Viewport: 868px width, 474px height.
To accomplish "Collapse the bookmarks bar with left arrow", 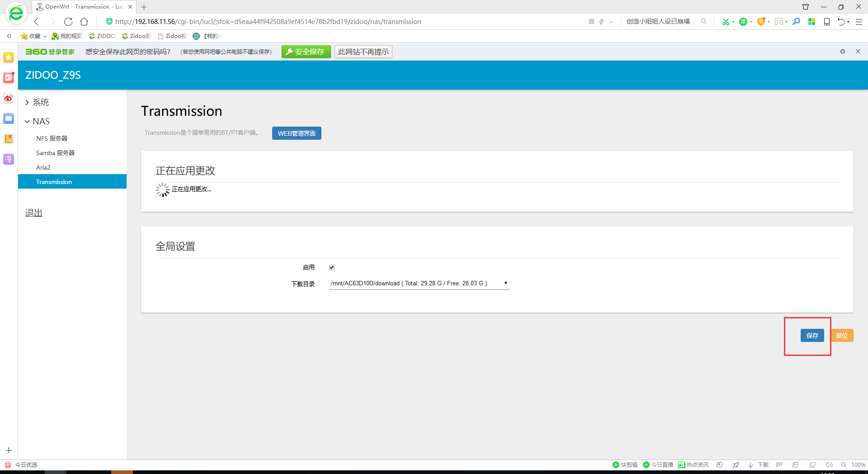I will [x=9, y=36].
